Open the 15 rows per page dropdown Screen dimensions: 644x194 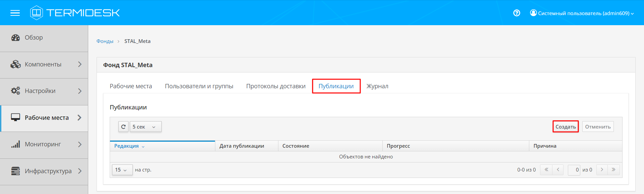122,170
